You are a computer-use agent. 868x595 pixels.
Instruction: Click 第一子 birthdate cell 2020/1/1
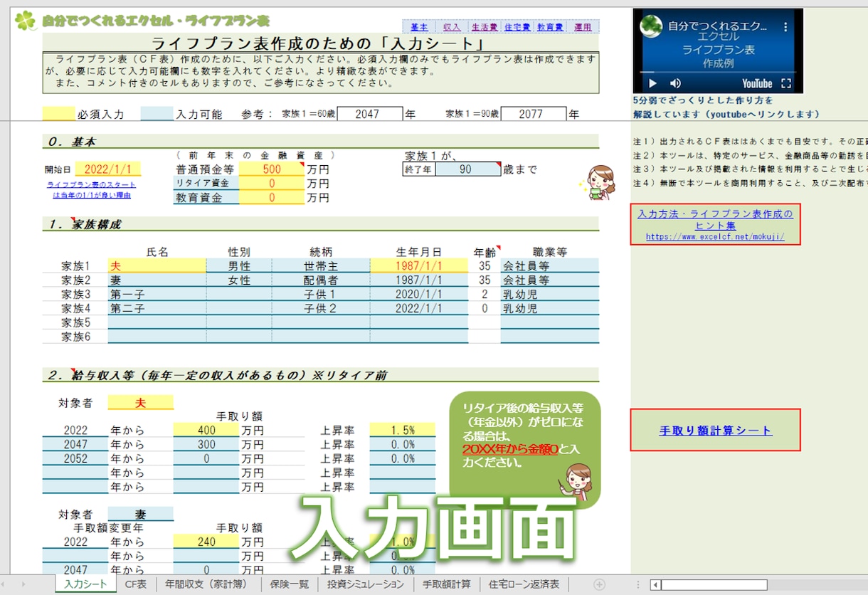pyautogui.click(x=419, y=294)
